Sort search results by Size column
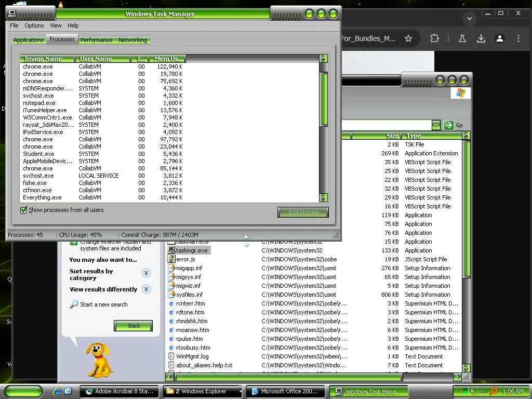532x399 pixels. 376,136
